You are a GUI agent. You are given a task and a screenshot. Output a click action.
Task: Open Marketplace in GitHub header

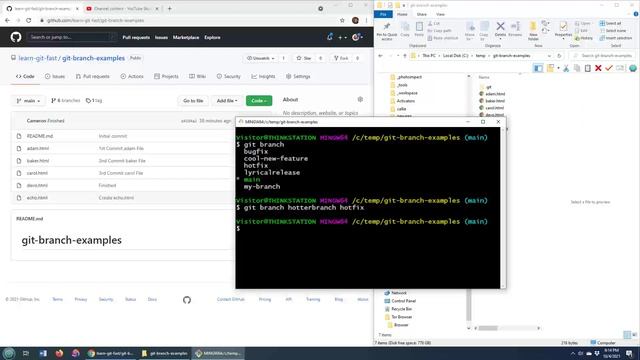tap(186, 38)
